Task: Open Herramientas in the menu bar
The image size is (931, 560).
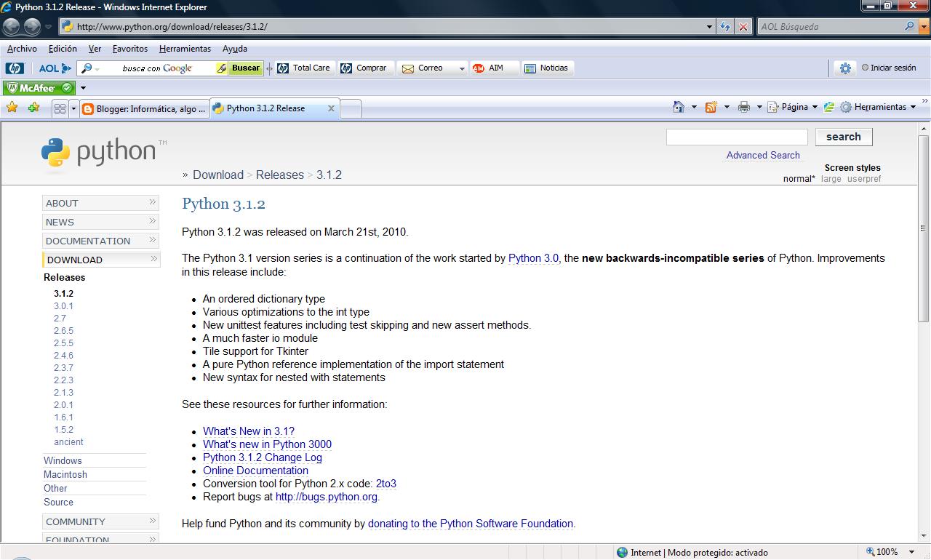Action: [x=185, y=49]
